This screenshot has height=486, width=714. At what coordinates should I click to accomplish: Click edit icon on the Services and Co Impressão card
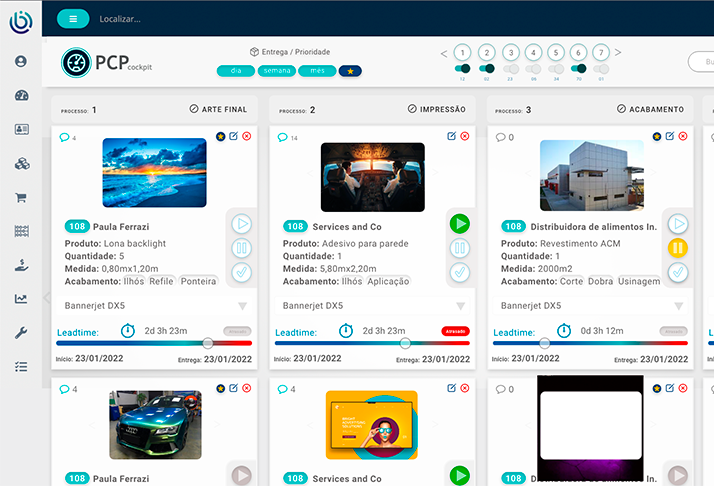[452, 136]
